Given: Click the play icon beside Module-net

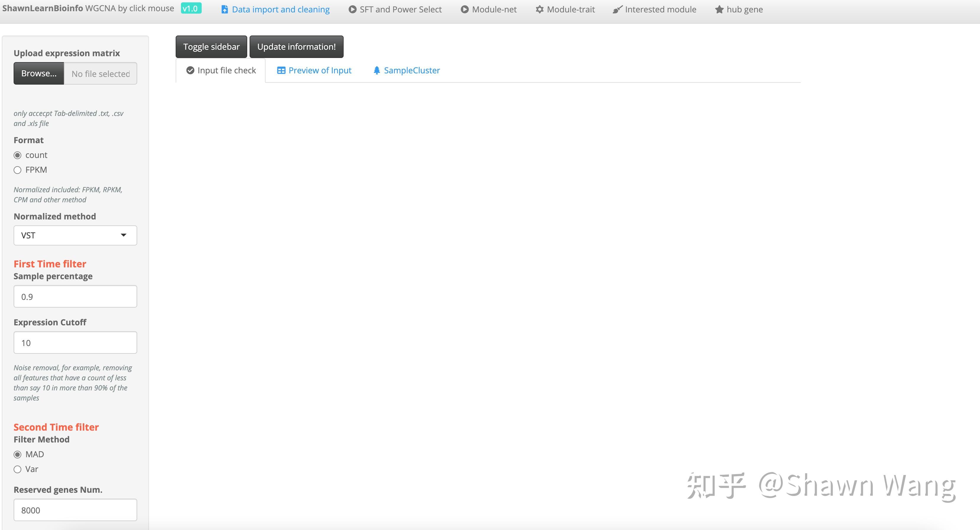Looking at the screenshot, I should tap(465, 9).
